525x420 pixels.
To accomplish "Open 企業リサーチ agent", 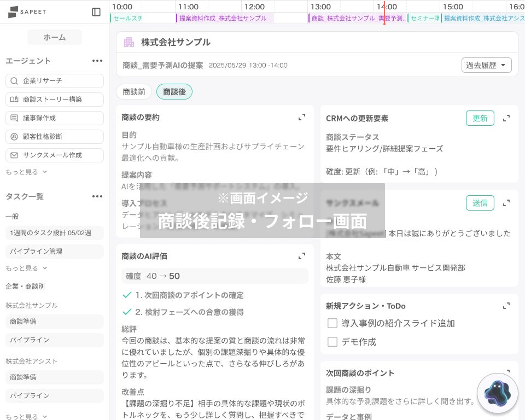I will [x=55, y=81].
